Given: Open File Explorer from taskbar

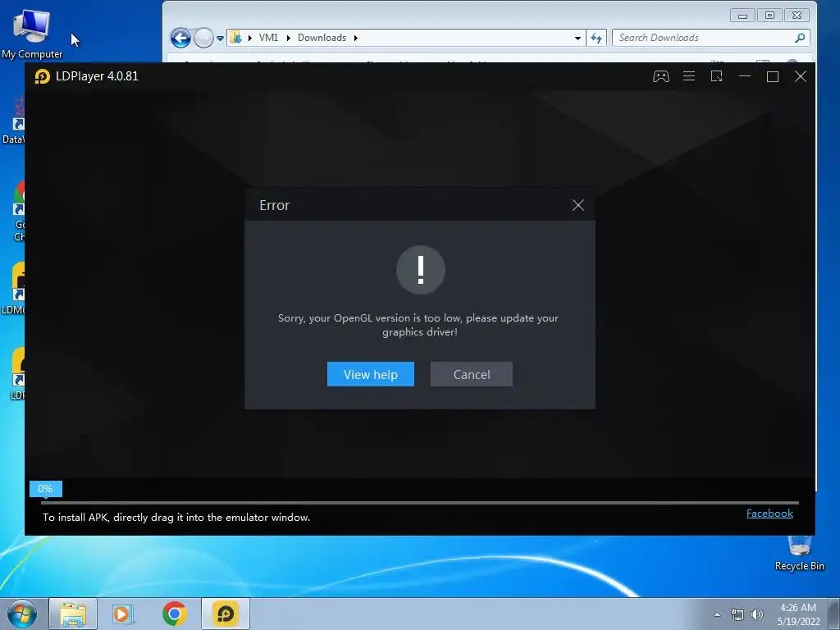Looking at the screenshot, I should [73, 614].
